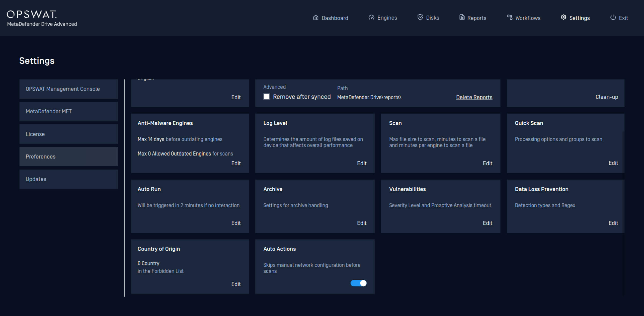
Task: Edit the Anti-Malware Engines settings
Action: (236, 163)
